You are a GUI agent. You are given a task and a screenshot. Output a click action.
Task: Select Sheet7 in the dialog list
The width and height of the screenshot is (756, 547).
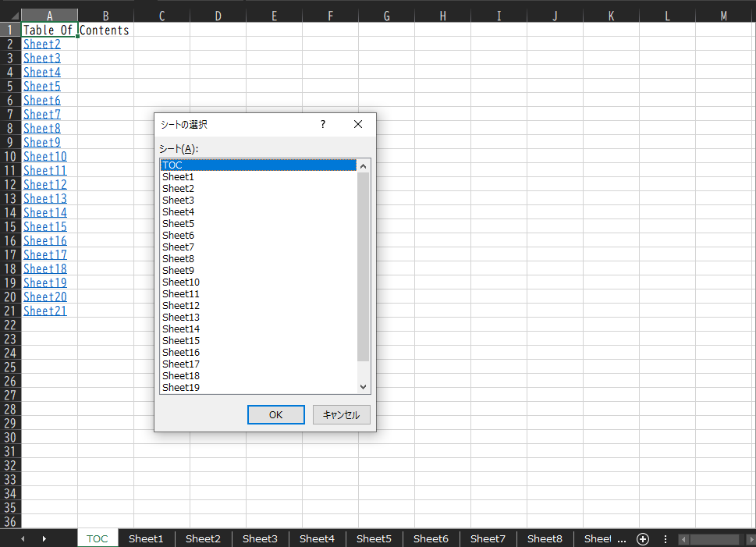point(258,247)
